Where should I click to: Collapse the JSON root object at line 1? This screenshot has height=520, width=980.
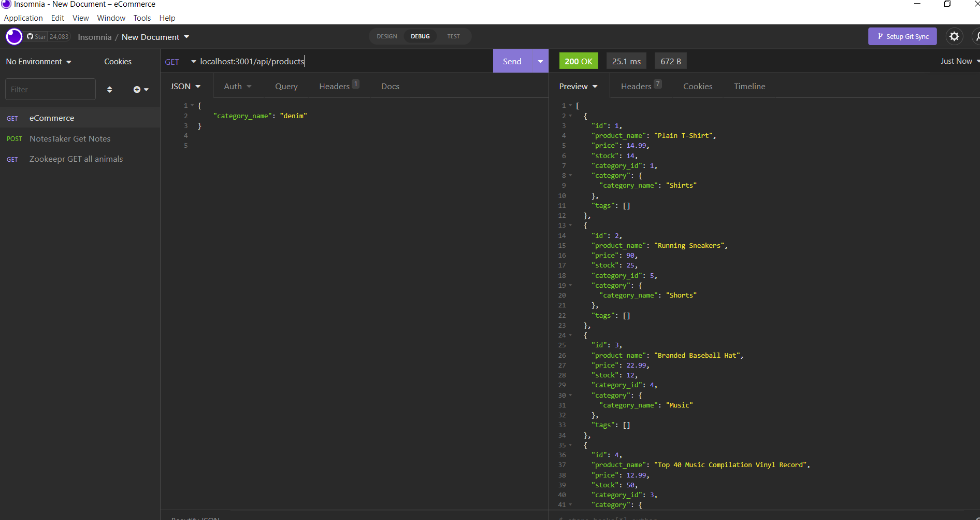tap(192, 105)
